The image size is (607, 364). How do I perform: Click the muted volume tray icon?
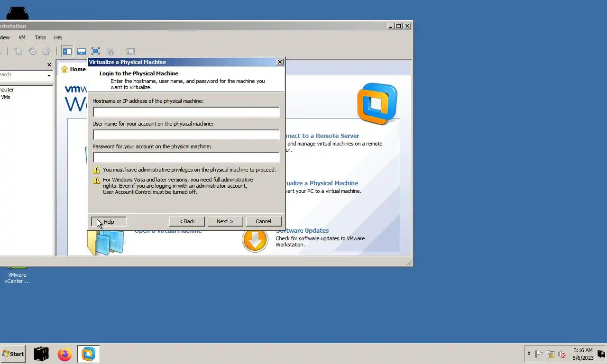[x=562, y=354]
